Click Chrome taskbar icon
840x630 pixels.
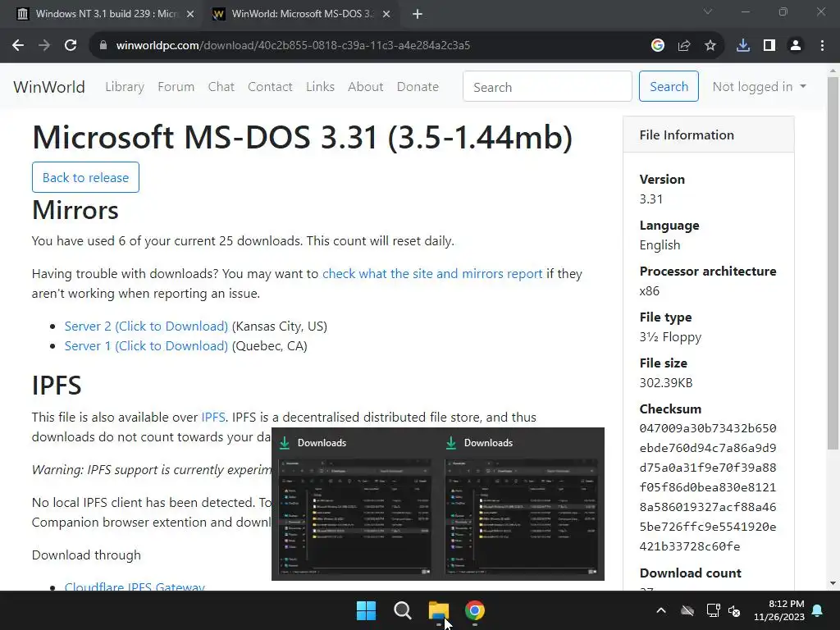pos(475,610)
